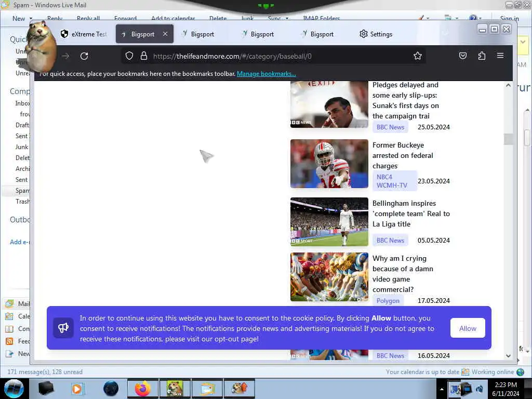The height and width of the screenshot is (399, 532).
Task: Open site security lock icon
Action: pyautogui.click(x=144, y=56)
